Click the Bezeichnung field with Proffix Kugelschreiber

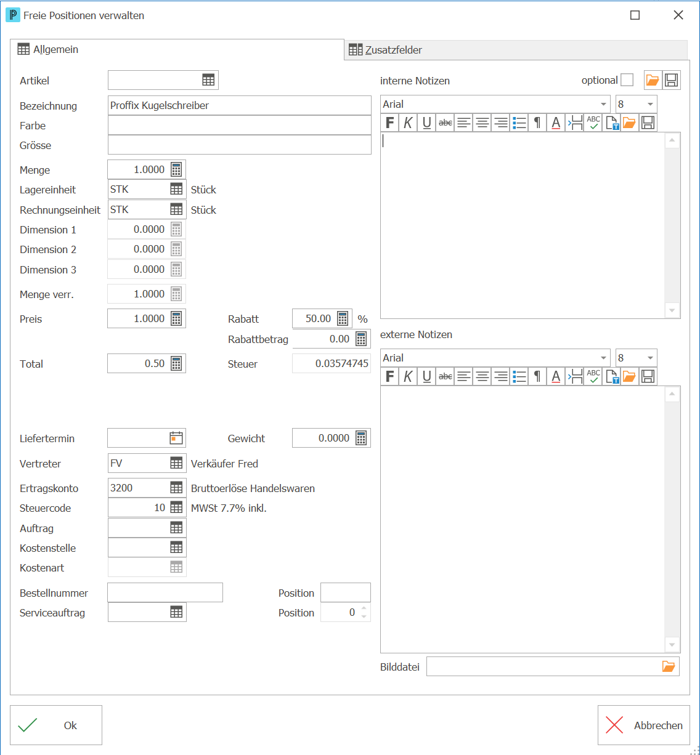240,105
